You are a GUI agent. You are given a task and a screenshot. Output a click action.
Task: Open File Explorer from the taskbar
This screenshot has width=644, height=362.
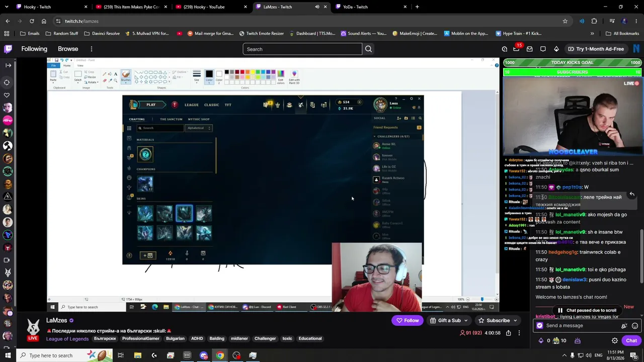pyautogui.click(x=137, y=355)
